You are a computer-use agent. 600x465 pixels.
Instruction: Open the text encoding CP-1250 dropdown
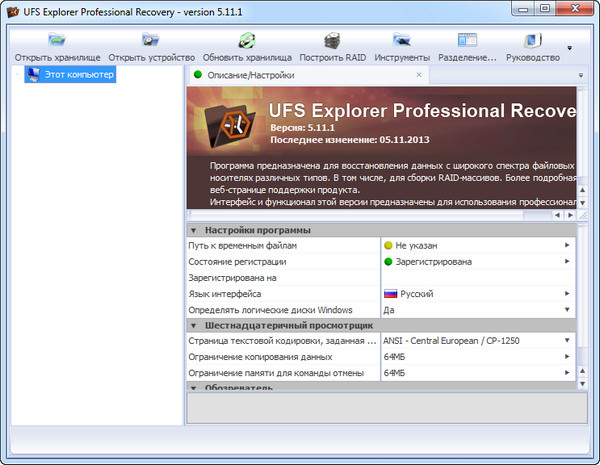point(567,340)
